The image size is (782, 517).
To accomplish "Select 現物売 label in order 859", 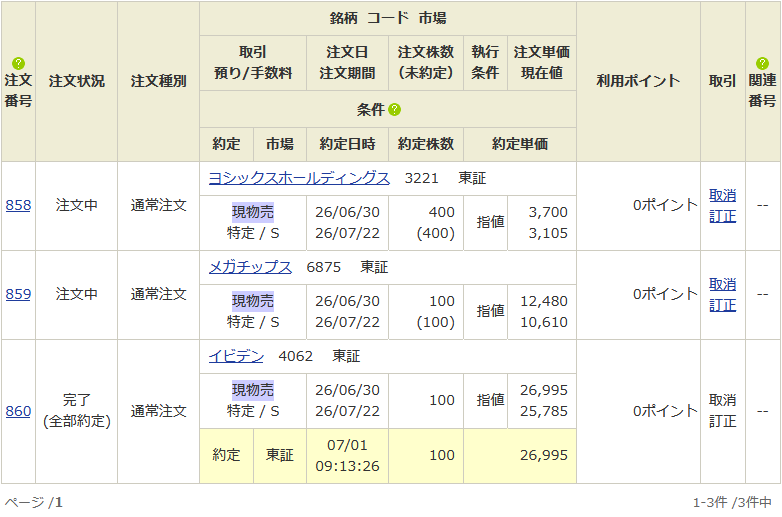I will point(253,301).
